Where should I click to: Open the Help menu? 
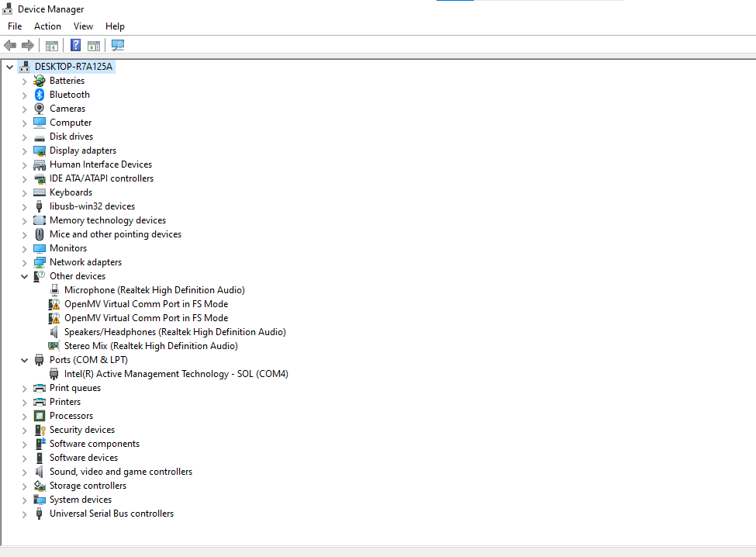click(x=115, y=26)
